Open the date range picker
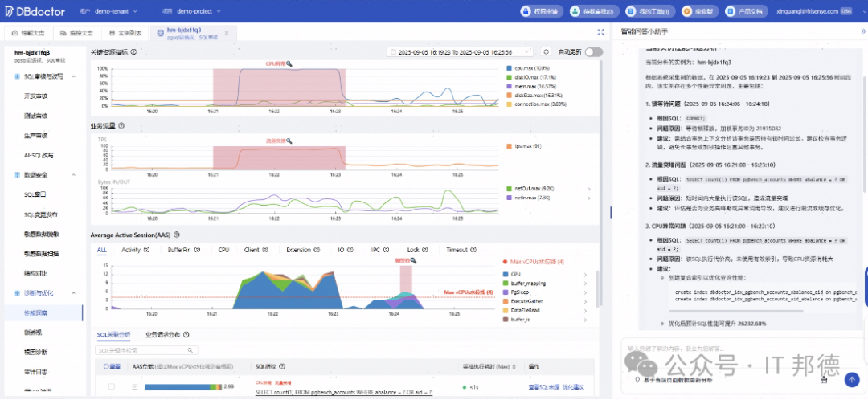This screenshot has width=868, height=400. pos(460,52)
